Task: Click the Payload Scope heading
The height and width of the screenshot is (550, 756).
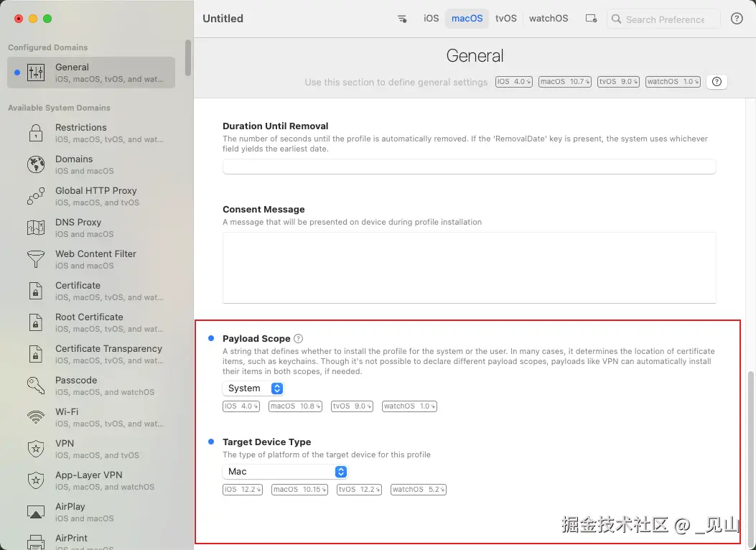Action: pos(256,339)
